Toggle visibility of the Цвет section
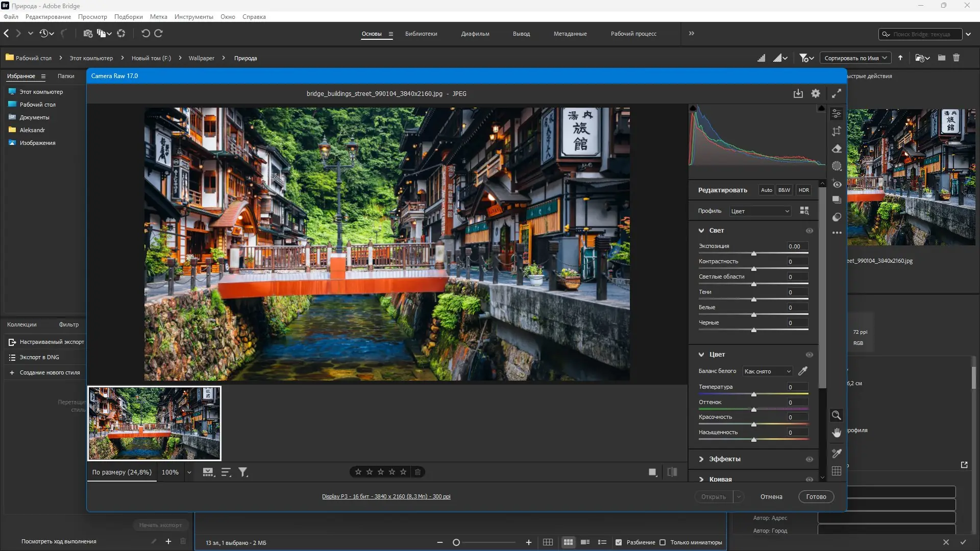 [810, 355]
